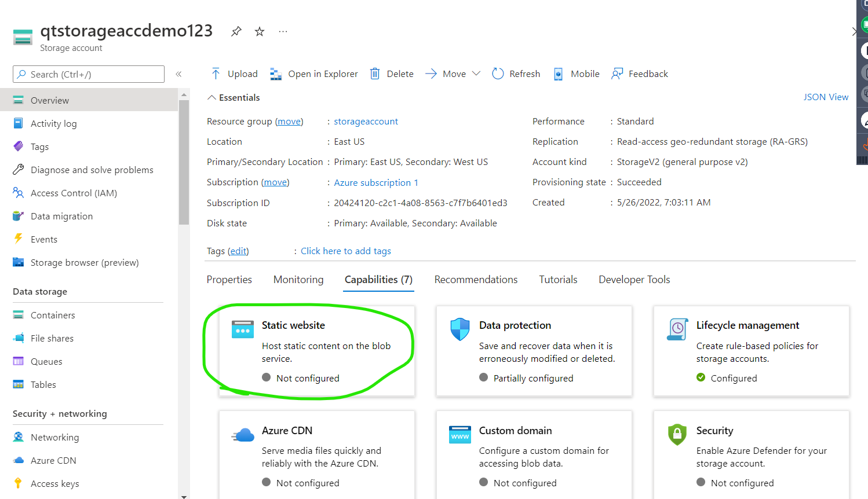Collapse the left navigation menu
The width and height of the screenshot is (868, 499).
pyautogui.click(x=178, y=74)
